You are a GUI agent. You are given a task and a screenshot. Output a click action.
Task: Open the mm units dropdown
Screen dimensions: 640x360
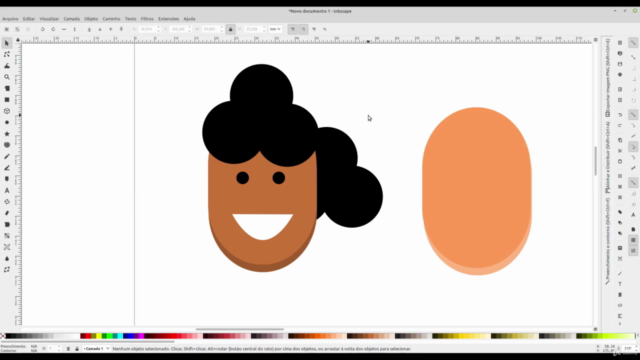point(275,29)
